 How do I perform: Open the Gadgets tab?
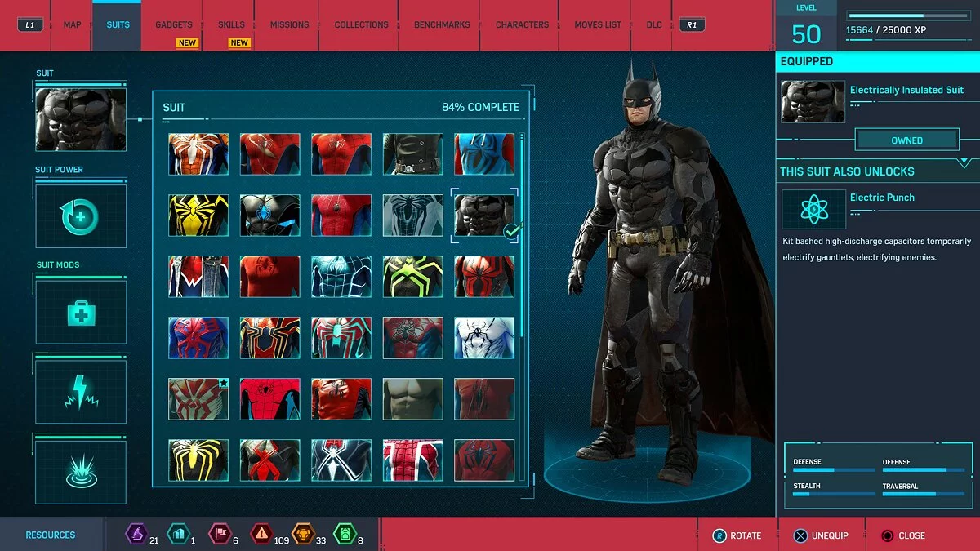tap(174, 24)
